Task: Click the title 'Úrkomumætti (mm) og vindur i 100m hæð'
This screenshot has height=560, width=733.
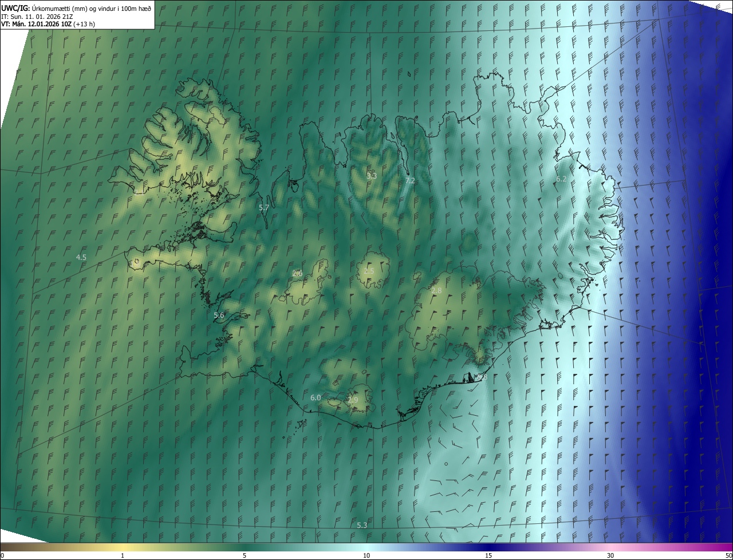Action: pyautogui.click(x=91, y=7)
